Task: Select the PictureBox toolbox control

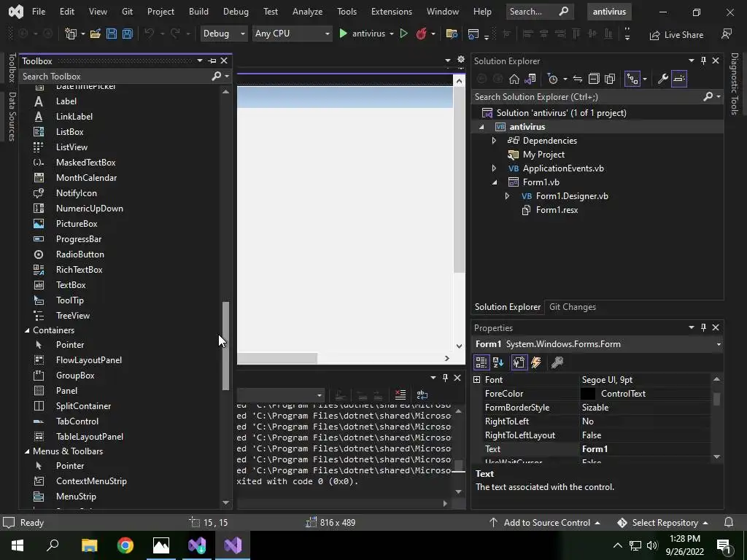Action: [x=76, y=224]
